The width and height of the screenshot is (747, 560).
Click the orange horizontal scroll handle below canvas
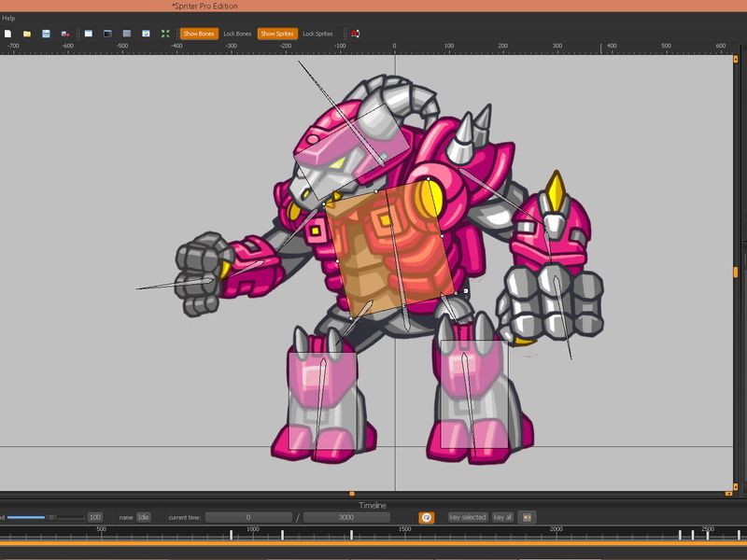[x=352, y=494]
